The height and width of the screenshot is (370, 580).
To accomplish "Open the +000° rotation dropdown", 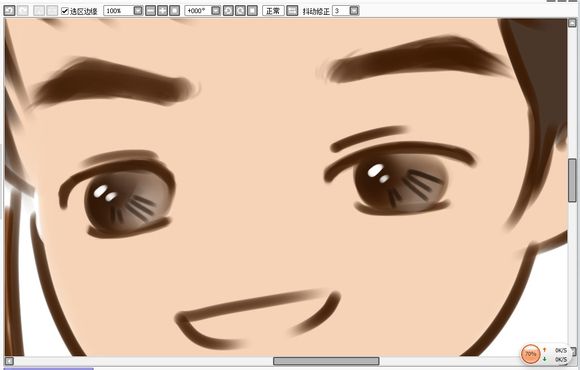I will [x=216, y=11].
